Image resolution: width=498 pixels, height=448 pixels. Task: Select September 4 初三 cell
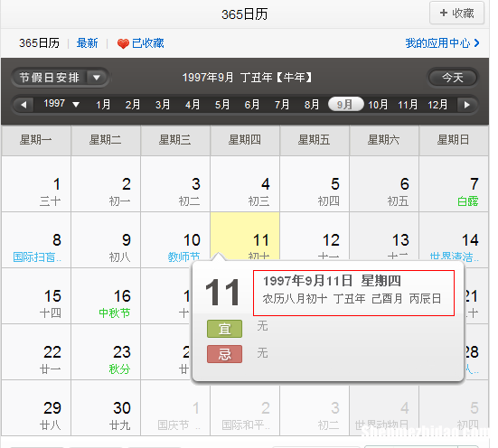pos(245,184)
